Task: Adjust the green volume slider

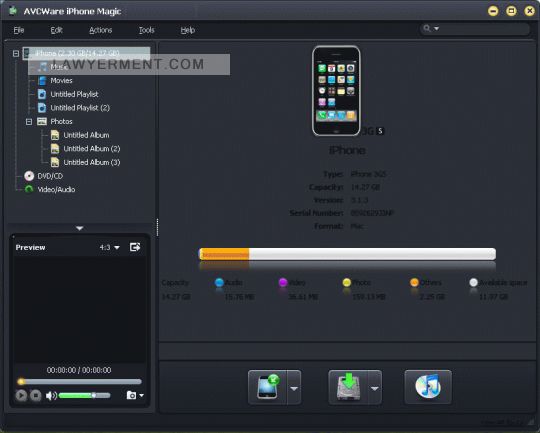Action: tap(84, 395)
